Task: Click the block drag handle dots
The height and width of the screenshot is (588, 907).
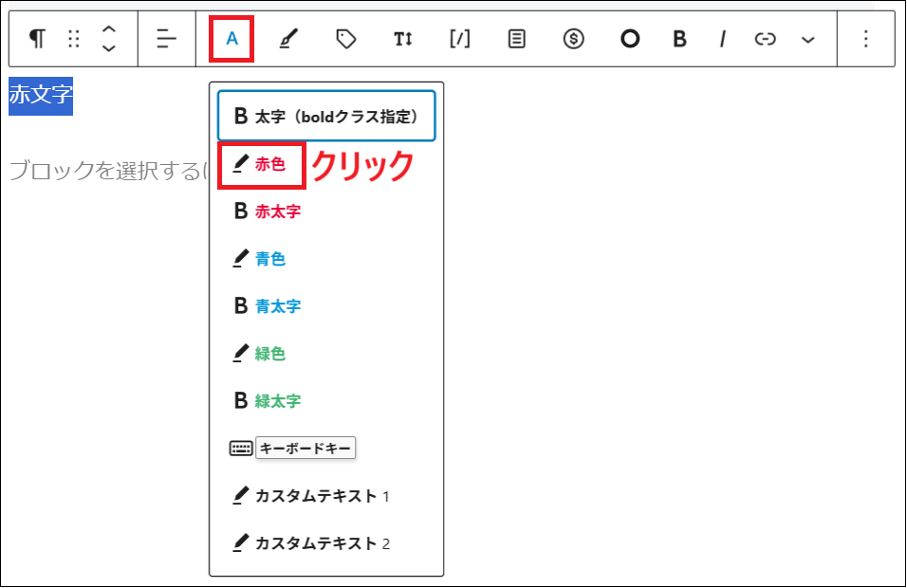Action: 74,39
